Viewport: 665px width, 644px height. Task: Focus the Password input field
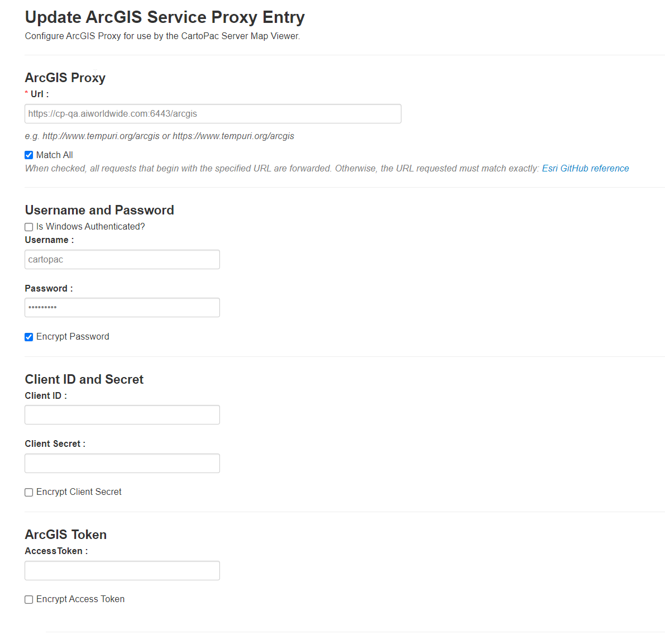click(x=122, y=308)
